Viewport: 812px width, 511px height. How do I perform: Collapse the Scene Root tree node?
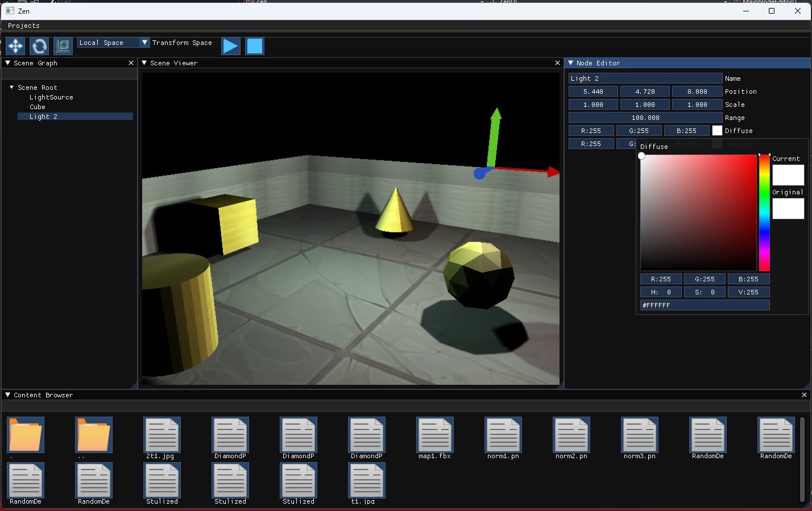click(12, 88)
